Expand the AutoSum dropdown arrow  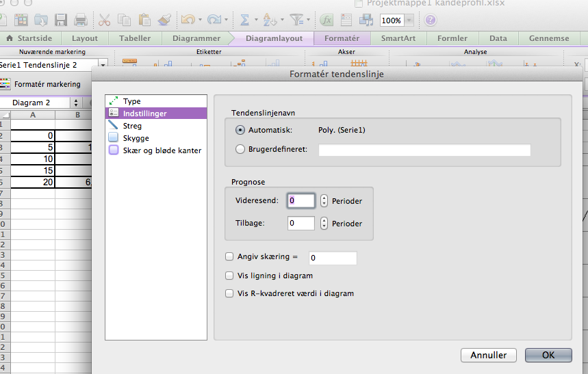pos(256,20)
